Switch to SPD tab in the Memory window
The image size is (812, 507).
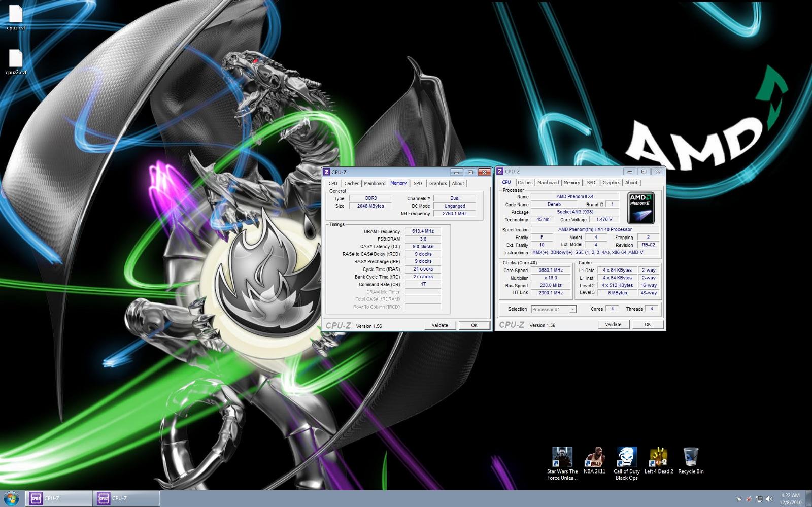(x=418, y=184)
